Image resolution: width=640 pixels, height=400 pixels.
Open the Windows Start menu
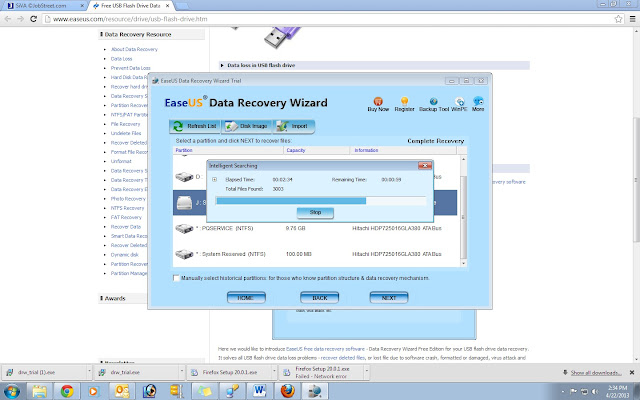[x=11, y=391]
